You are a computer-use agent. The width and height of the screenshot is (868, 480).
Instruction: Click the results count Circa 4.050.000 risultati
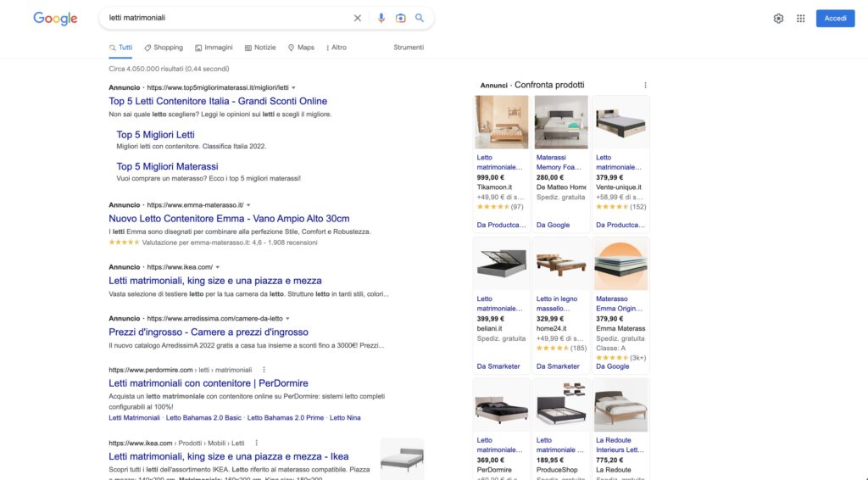click(x=169, y=70)
